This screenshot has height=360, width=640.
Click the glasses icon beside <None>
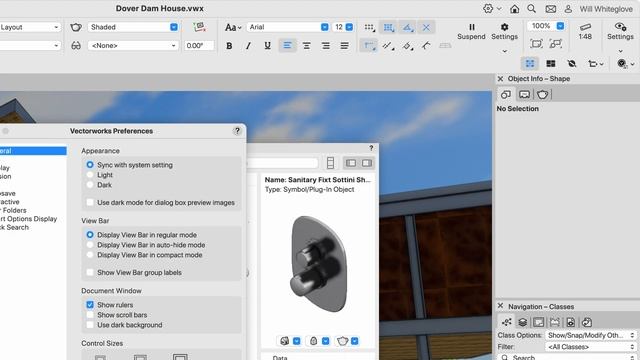(76, 46)
